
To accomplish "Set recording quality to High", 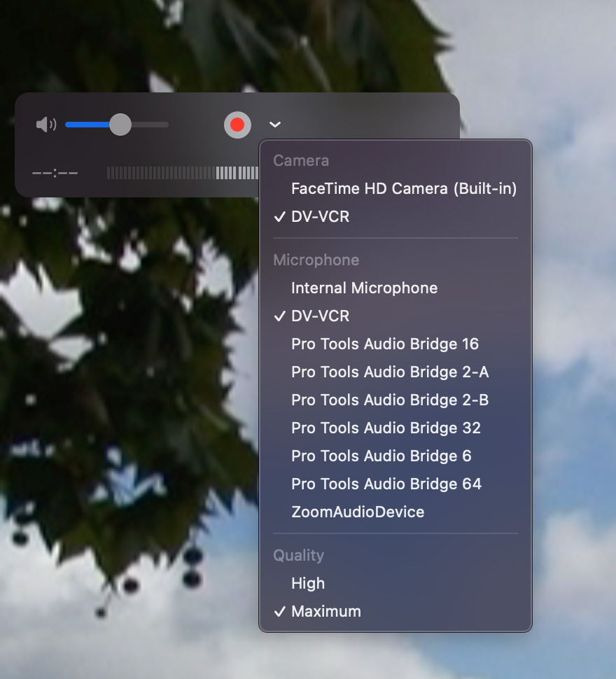I will (308, 583).
